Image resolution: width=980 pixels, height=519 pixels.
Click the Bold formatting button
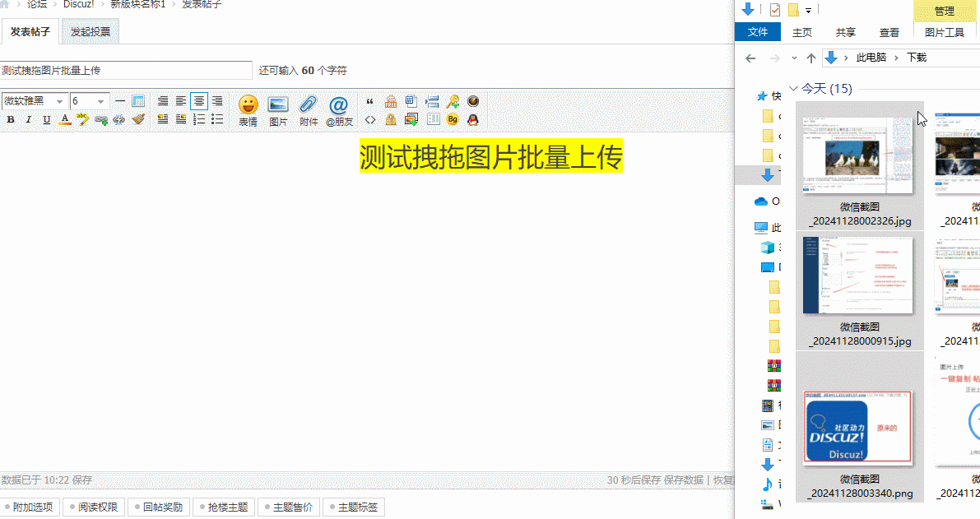coord(11,120)
